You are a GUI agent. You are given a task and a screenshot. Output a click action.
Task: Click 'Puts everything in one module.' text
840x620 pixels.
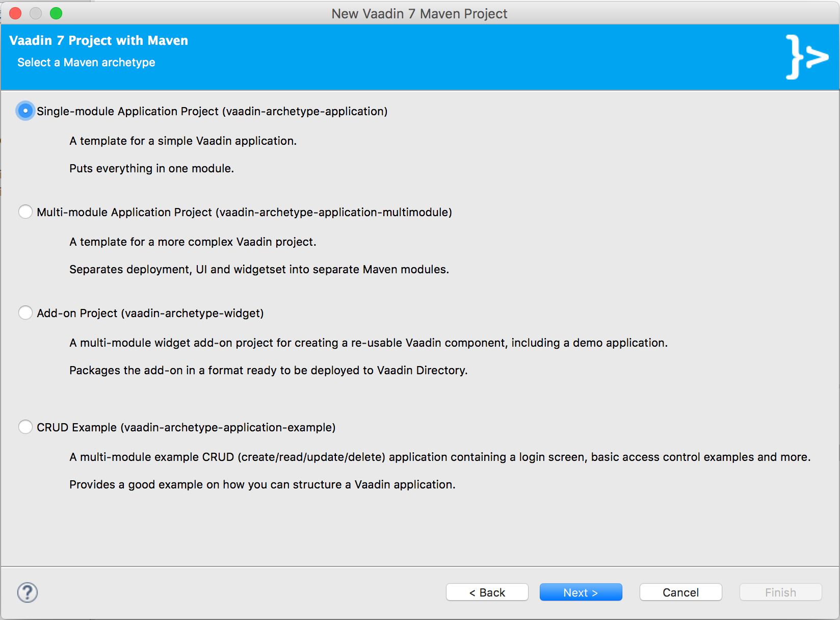pyautogui.click(x=152, y=168)
